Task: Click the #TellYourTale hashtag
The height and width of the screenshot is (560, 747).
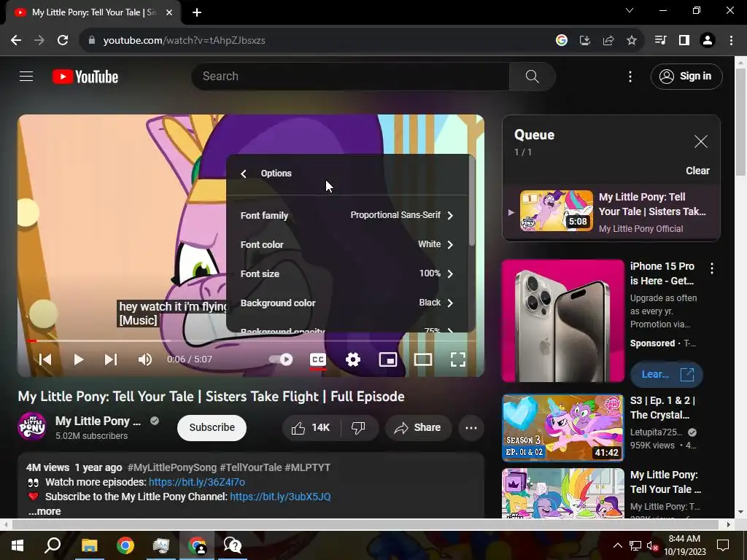Action: click(x=251, y=467)
